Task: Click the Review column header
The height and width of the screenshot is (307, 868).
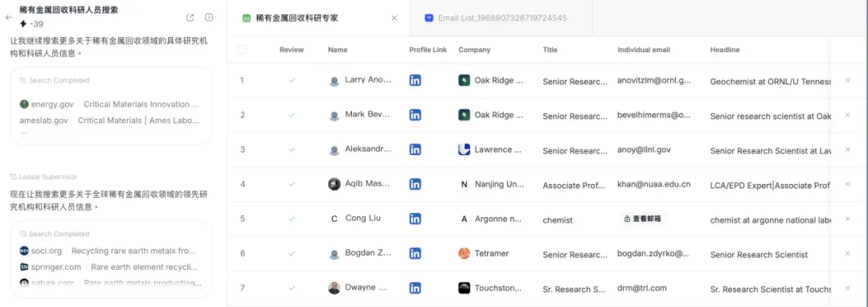Action: click(292, 50)
